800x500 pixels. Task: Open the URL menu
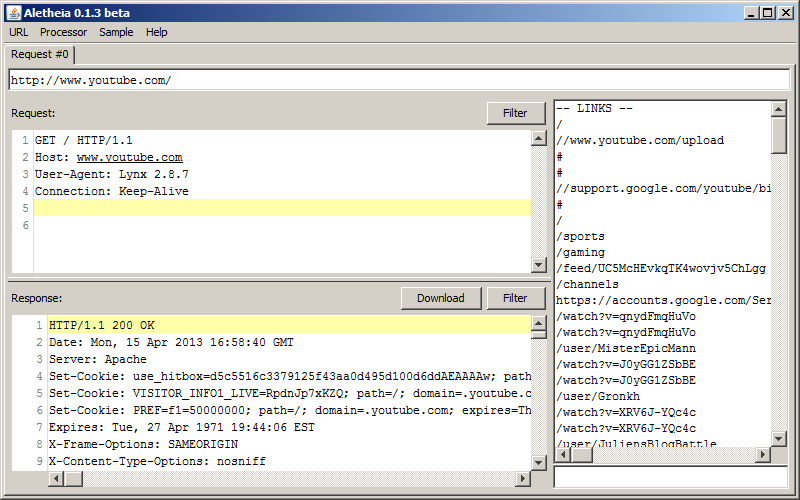point(18,32)
